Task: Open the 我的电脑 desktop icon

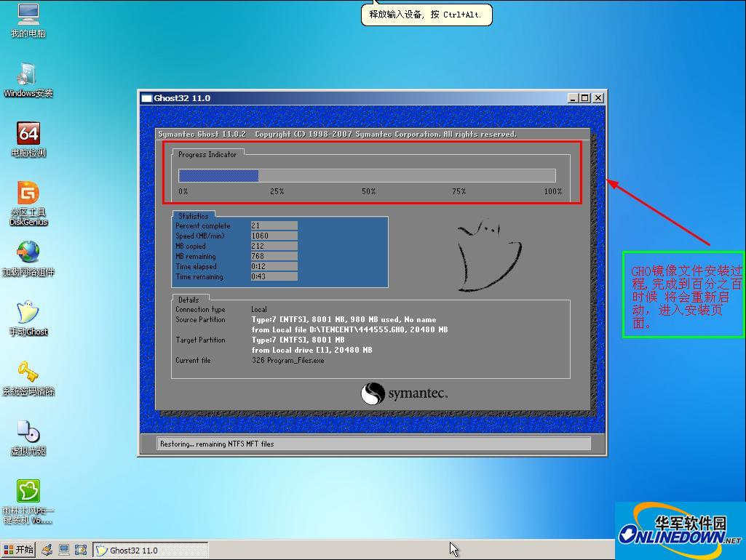Action: (28, 20)
